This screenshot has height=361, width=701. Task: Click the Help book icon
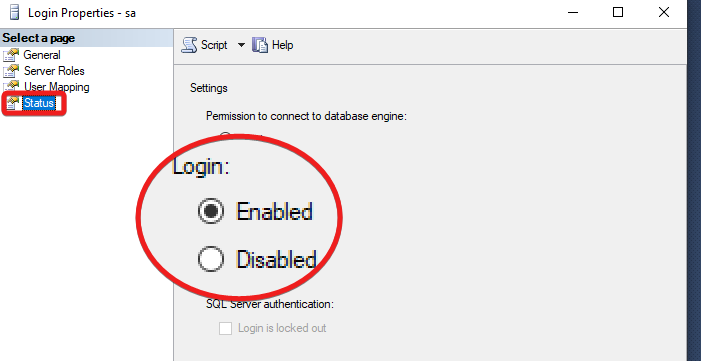click(x=260, y=45)
